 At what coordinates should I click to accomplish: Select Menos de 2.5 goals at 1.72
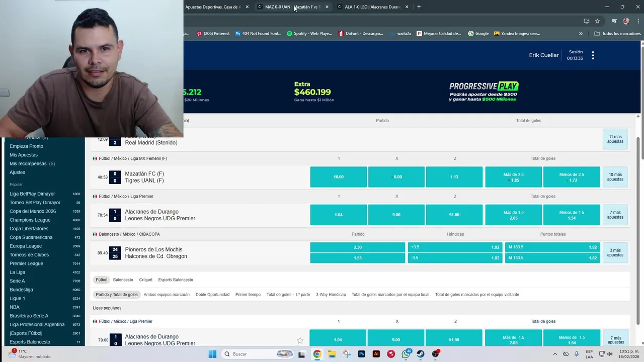tap(572, 177)
